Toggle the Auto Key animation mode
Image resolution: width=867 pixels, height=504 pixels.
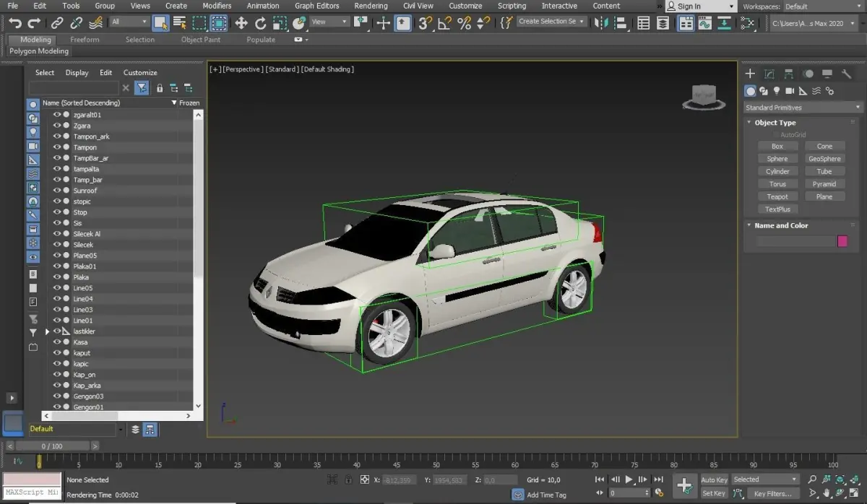714,479
